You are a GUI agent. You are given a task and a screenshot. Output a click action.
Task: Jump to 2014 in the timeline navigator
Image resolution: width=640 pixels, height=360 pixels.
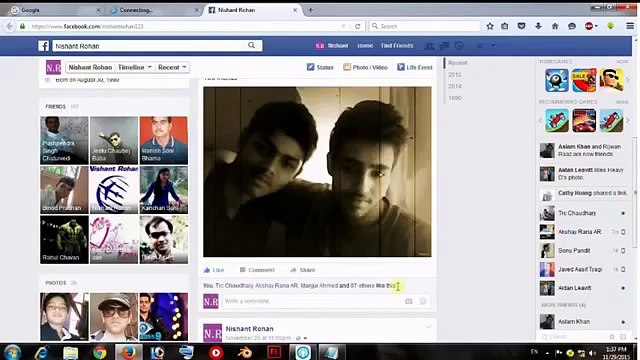coord(455,86)
